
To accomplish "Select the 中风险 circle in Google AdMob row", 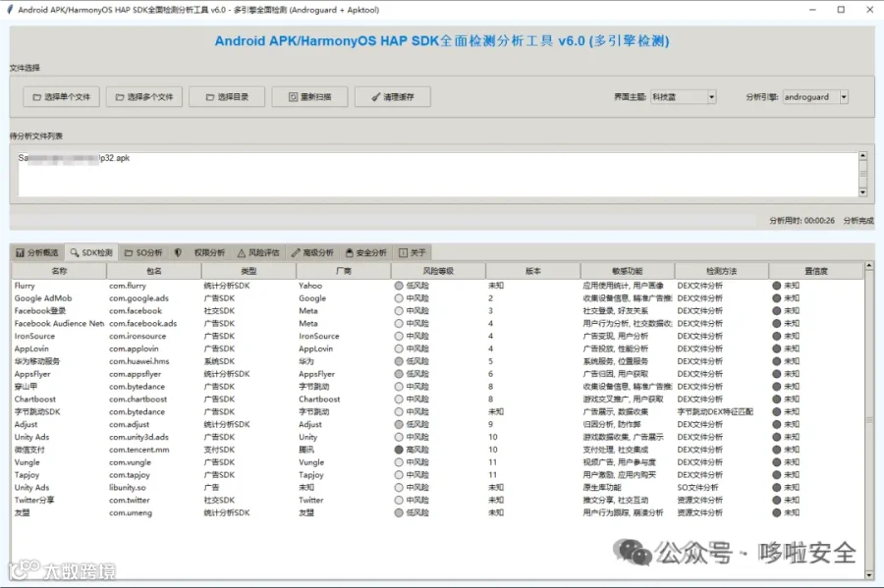I will coord(399,298).
